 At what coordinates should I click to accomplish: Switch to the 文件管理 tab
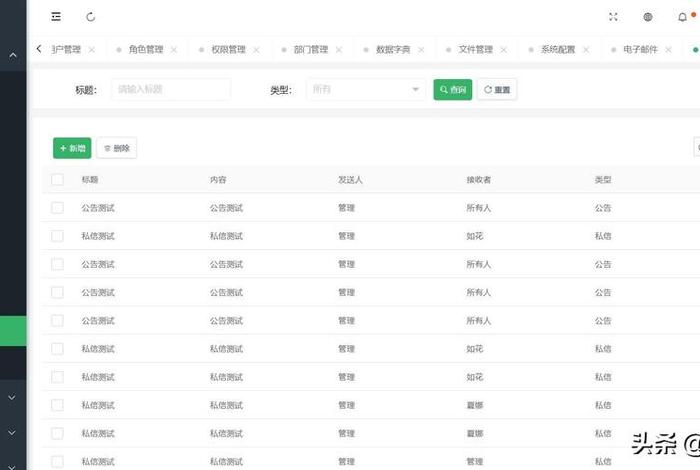(x=475, y=50)
